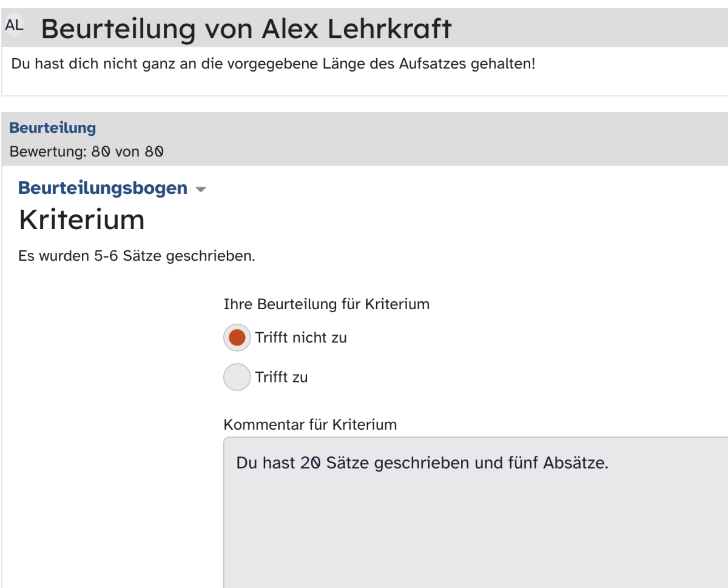Select the "Trifft nicht zu" radio button
Image resolution: width=728 pixels, height=588 pixels.
point(237,338)
